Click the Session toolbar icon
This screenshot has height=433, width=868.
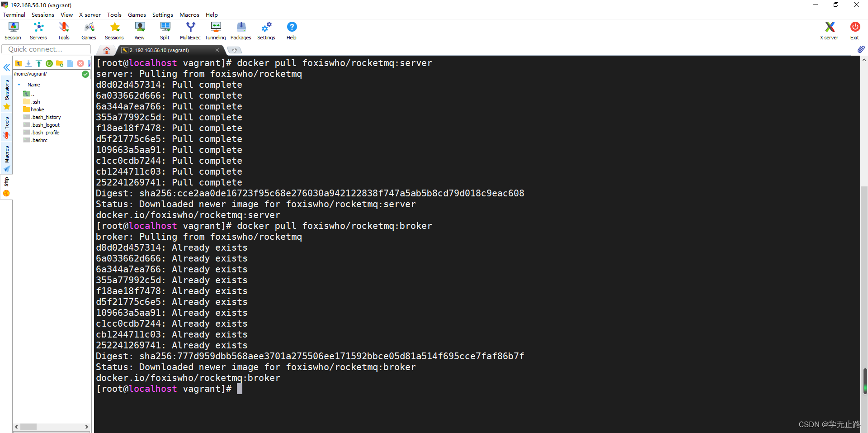(13, 31)
